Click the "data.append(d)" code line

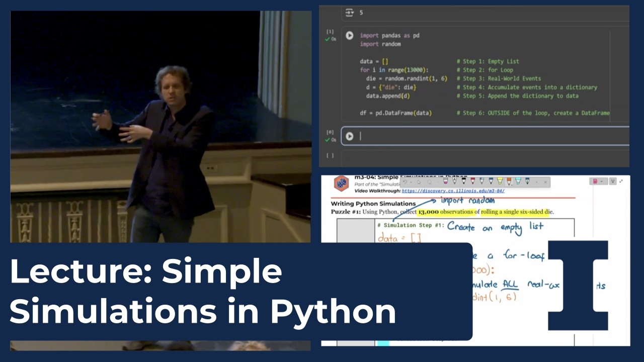[x=388, y=96]
